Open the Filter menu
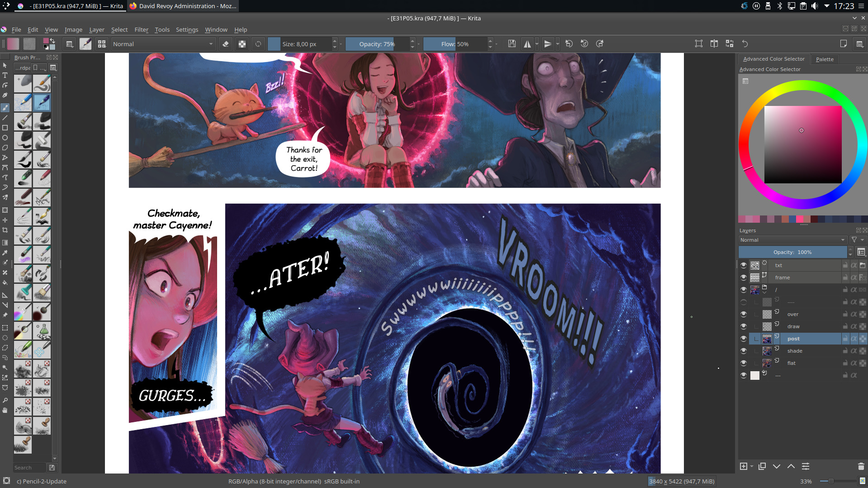Viewport: 868px width, 488px height. click(141, 29)
